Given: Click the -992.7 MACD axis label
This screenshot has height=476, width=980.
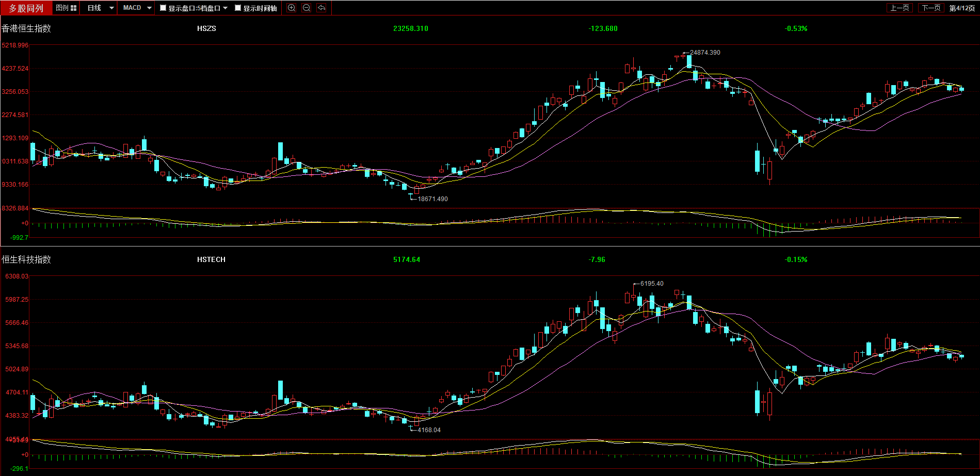Looking at the screenshot, I should [x=20, y=238].
